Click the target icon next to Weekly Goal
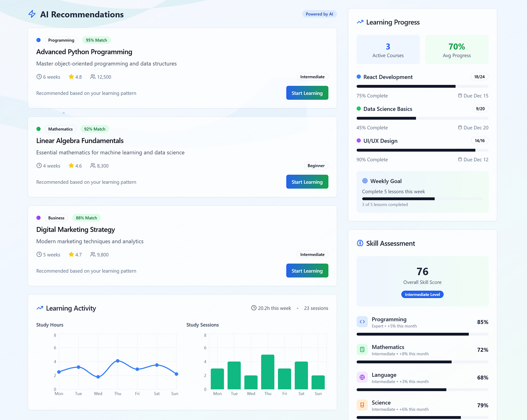 [x=365, y=181]
